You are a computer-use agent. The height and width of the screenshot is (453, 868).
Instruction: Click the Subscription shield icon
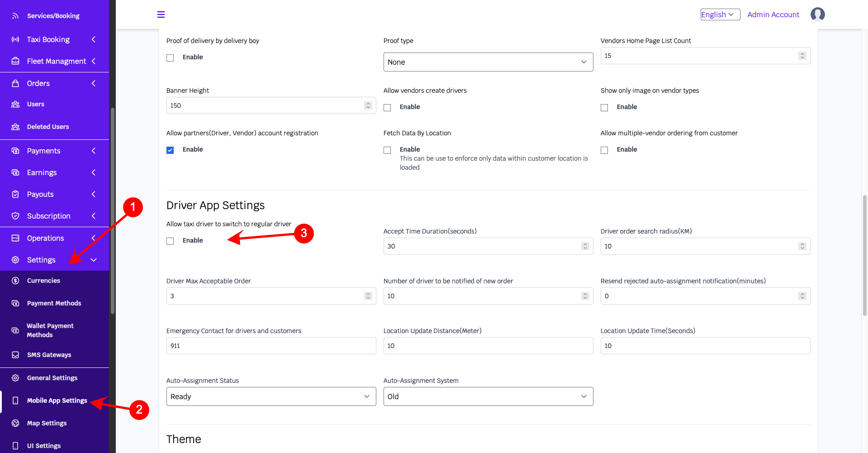click(15, 216)
